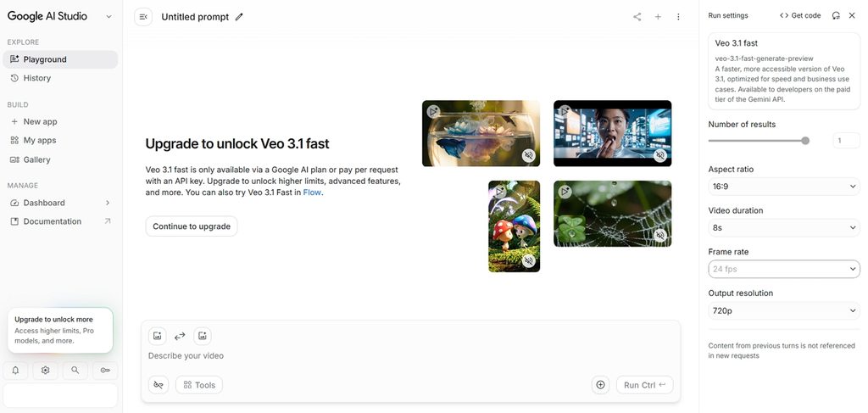The image size is (868, 413).
Task: Open the Video duration 8s dropdown
Action: coord(784,227)
